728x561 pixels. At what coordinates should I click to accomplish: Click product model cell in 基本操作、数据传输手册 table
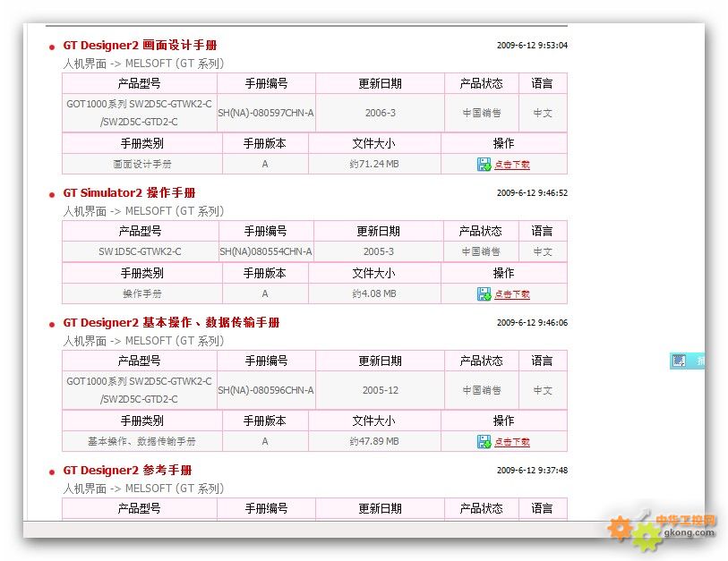tap(140, 390)
